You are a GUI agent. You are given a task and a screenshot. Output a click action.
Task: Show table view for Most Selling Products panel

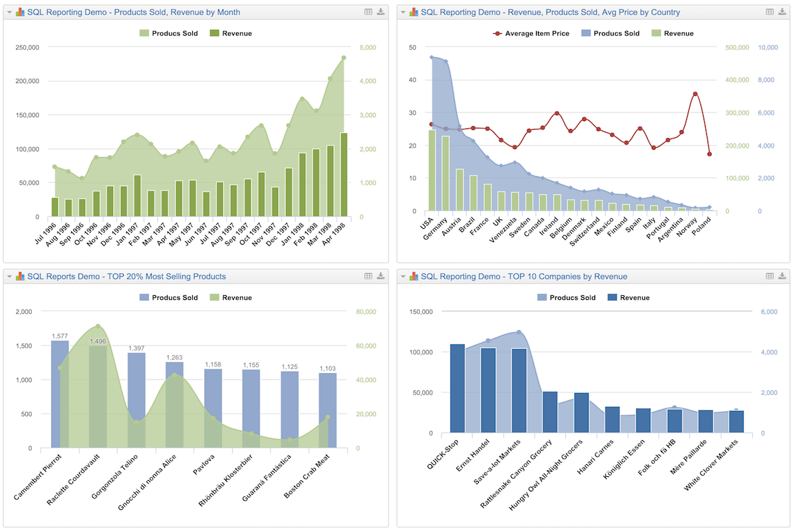(x=368, y=276)
